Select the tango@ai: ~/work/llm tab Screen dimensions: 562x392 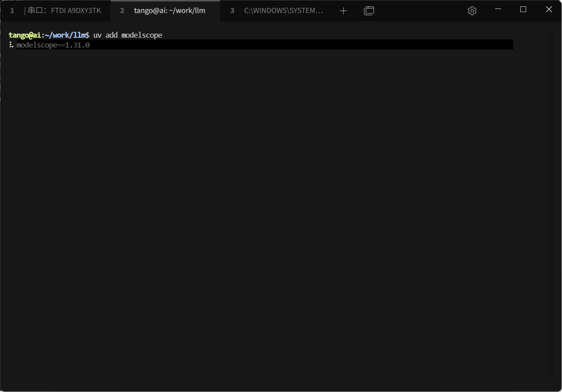coord(165,10)
